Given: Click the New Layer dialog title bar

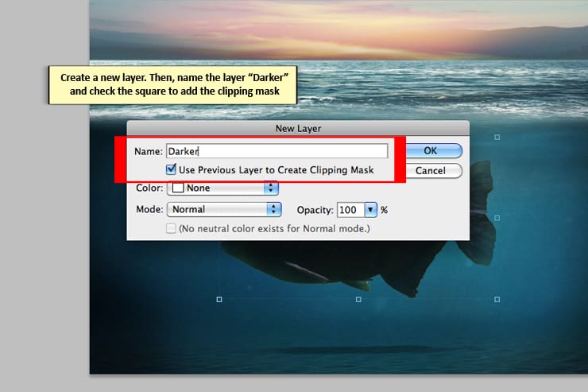Looking at the screenshot, I should pyautogui.click(x=298, y=127).
